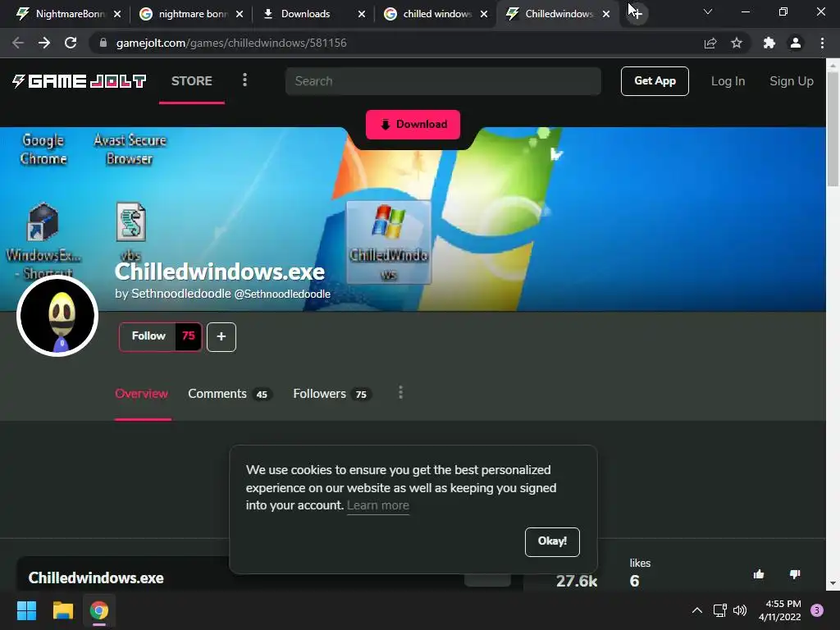The image size is (840, 630).
Task: Switch to the Followers tab
Action: (x=332, y=394)
